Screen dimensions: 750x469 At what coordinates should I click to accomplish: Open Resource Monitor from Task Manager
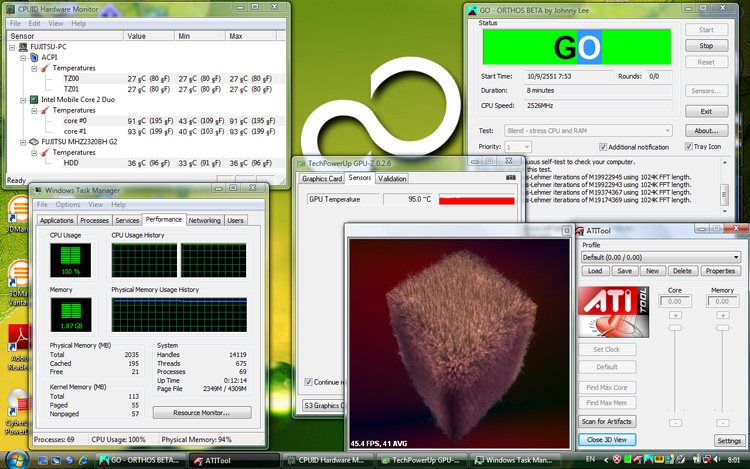(x=202, y=413)
